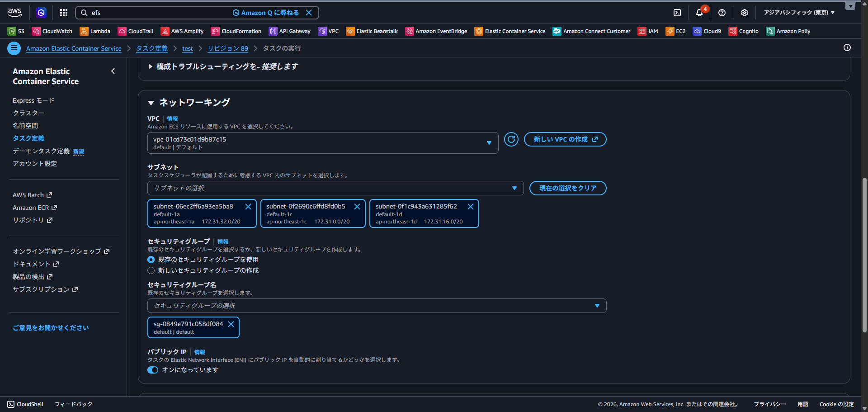Screen dimensions: 868x412
Task: Toggle the side navigation hamburger button
Action: [x=14, y=48]
